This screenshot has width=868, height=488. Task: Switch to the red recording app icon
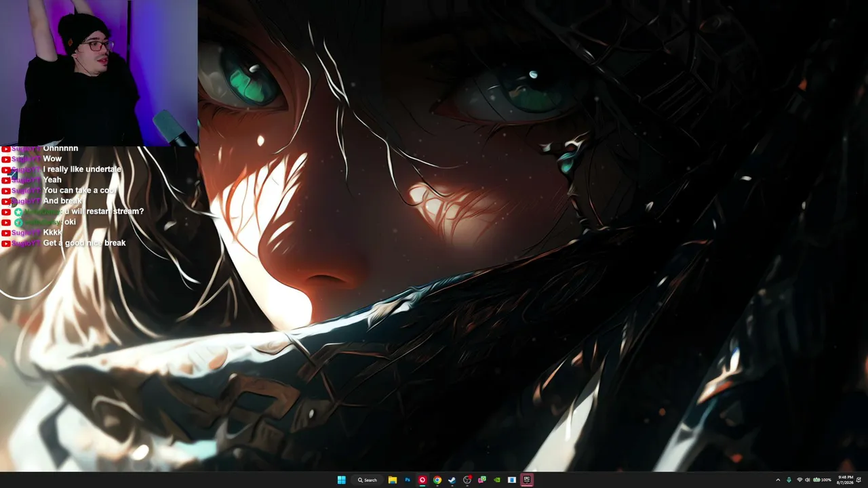tap(422, 480)
